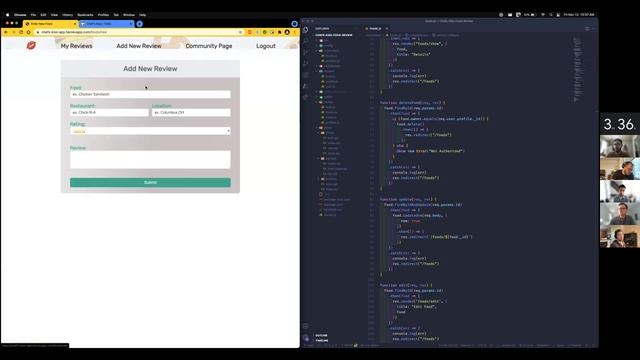
Task: Click the 'Not Authorized' error line
Action: click(430, 151)
